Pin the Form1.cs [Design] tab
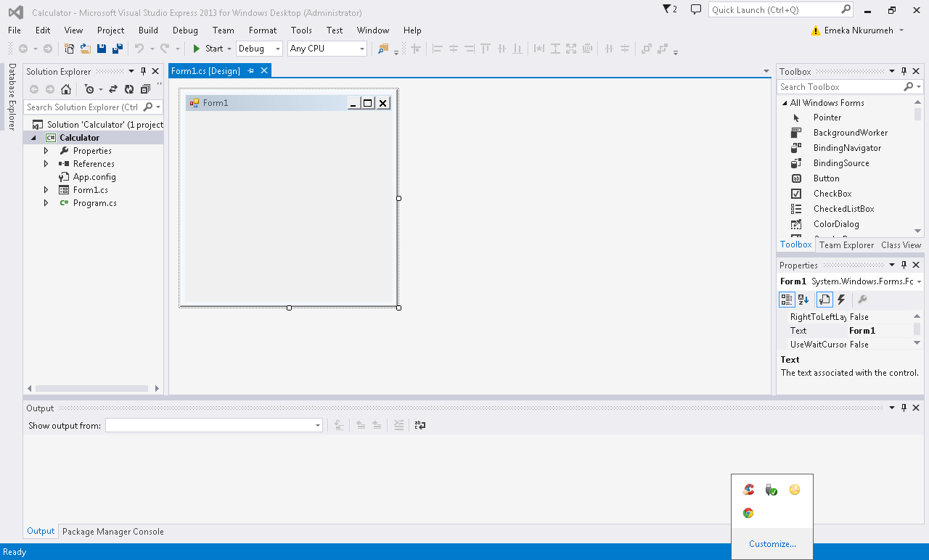Image resolution: width=929 pixels, height=560 pixels. [251, 70]
